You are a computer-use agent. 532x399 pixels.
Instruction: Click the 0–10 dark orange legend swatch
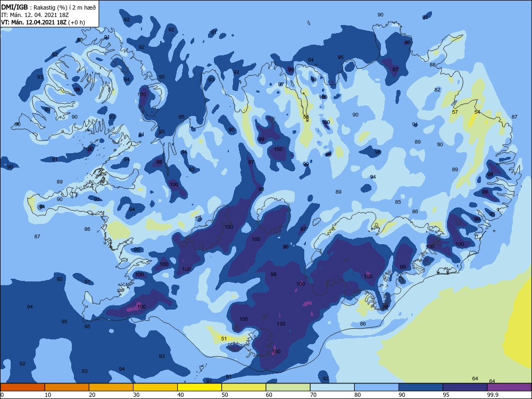[22, 387]
